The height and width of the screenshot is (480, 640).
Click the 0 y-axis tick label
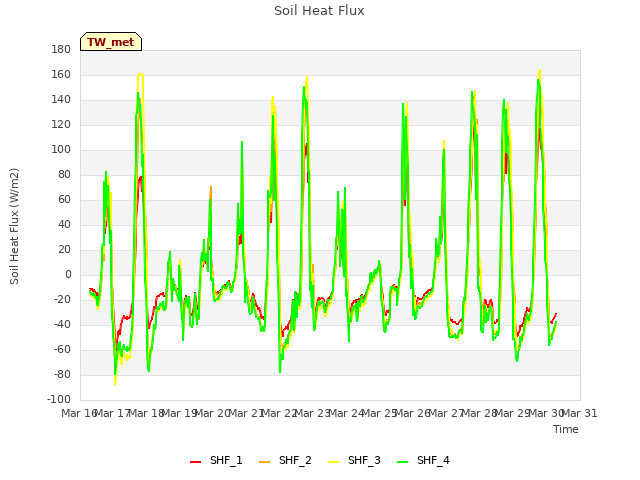point(68,275)
